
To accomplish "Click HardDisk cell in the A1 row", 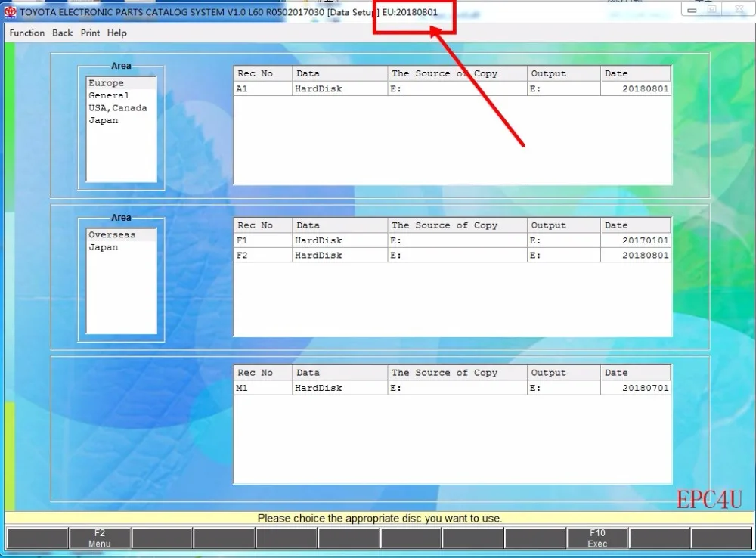I will (x=340, y=88).
